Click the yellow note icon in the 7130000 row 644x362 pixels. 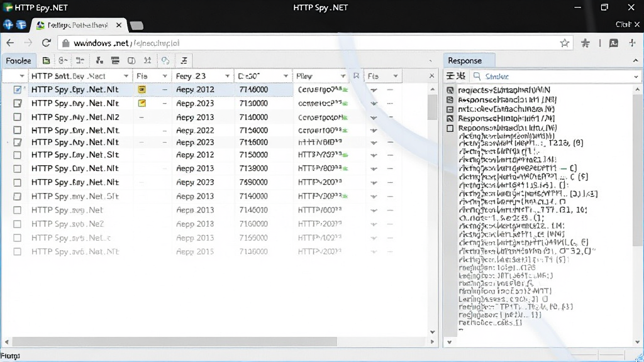142,103
